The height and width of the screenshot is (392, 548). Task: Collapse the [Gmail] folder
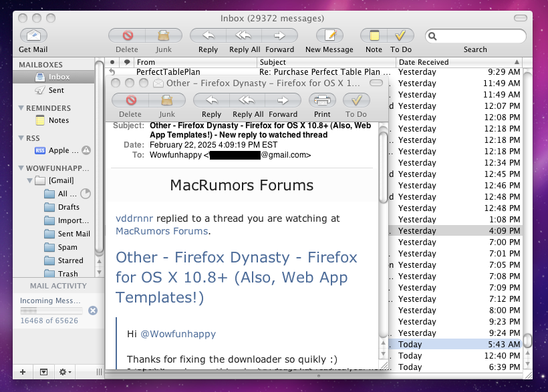point(29,180)
